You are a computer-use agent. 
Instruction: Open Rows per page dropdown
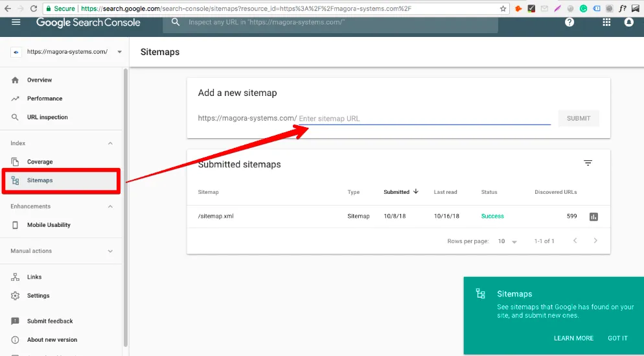click(x=507, y=241)
